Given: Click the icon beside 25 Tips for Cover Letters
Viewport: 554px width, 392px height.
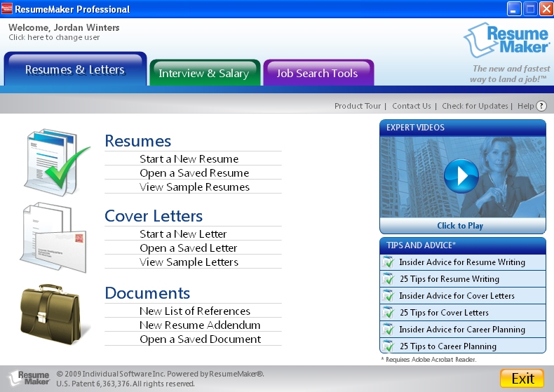Looking at the screenshot, I should [389, 313].
